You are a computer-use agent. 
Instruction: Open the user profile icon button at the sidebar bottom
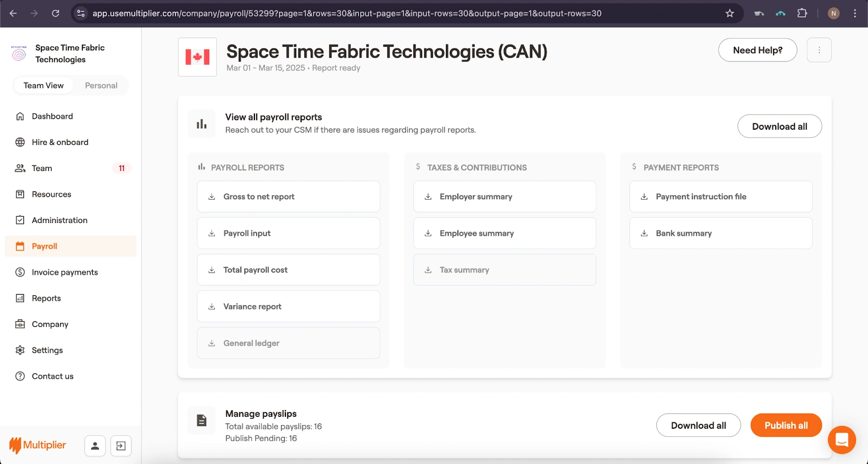[95, 446]
